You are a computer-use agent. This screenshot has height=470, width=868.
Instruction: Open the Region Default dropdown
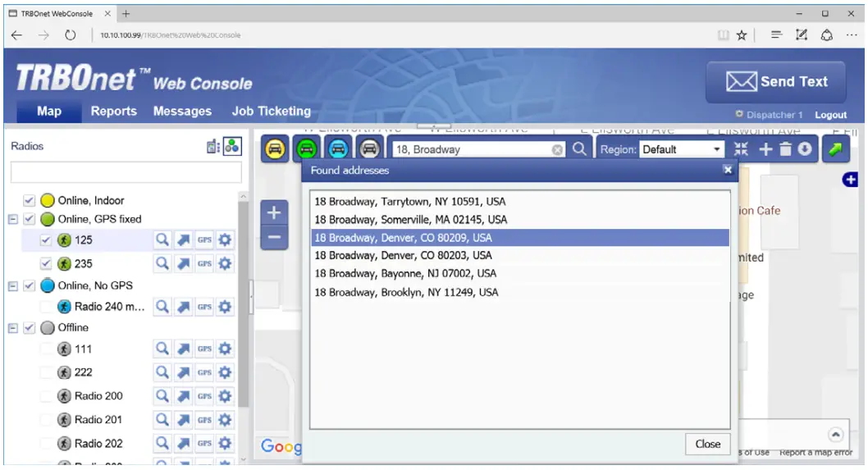click(682, 149)
